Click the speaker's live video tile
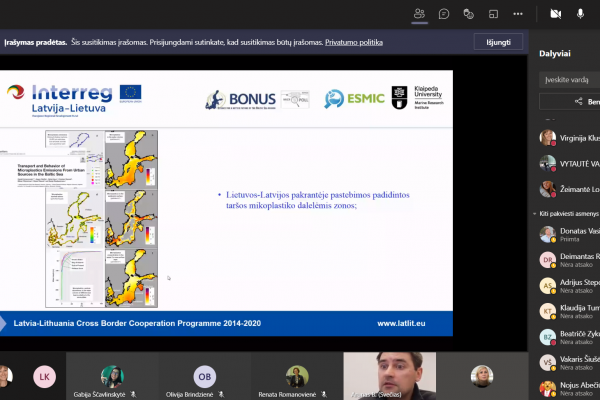Image resolution: width=600 pixels, height=400 pixels. pyautogui.click(x=390, y=376)
